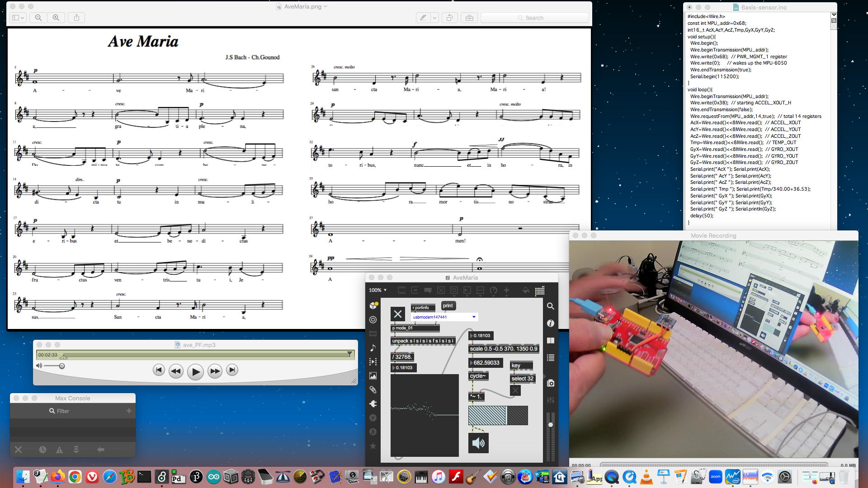
Task: Open the plug-in browser in Max sidebar
Action: point(373,404)
